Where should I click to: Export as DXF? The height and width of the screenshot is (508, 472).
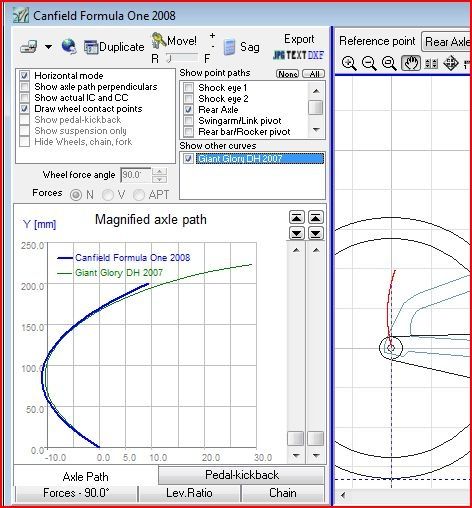click(x=315, y=55)
